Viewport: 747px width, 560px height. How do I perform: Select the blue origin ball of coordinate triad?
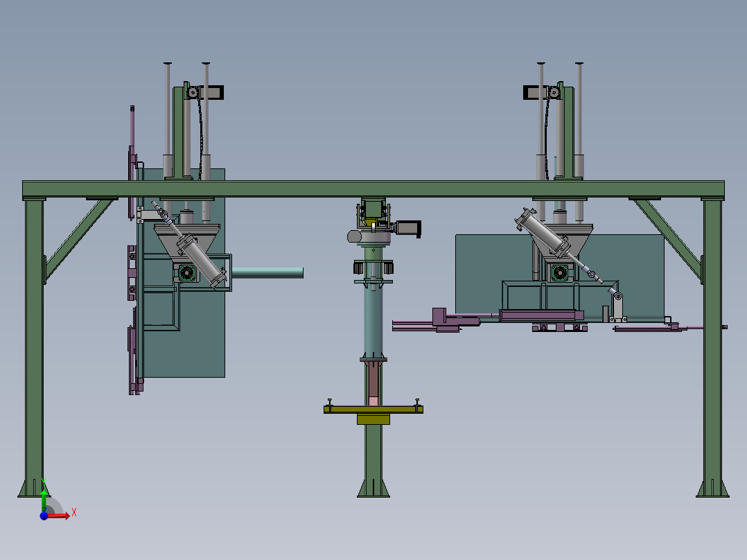[44, 516]
